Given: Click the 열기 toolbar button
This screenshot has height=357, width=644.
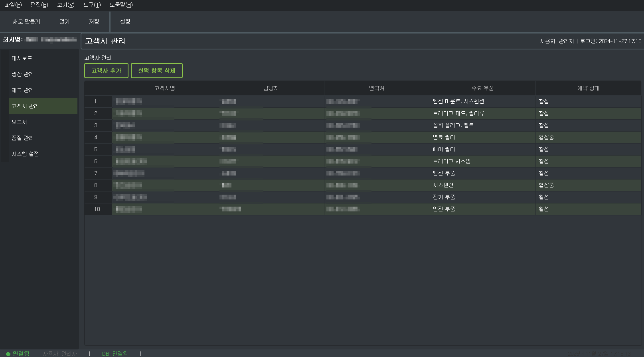Looking at the screenshot, I should tap(64, 22).
